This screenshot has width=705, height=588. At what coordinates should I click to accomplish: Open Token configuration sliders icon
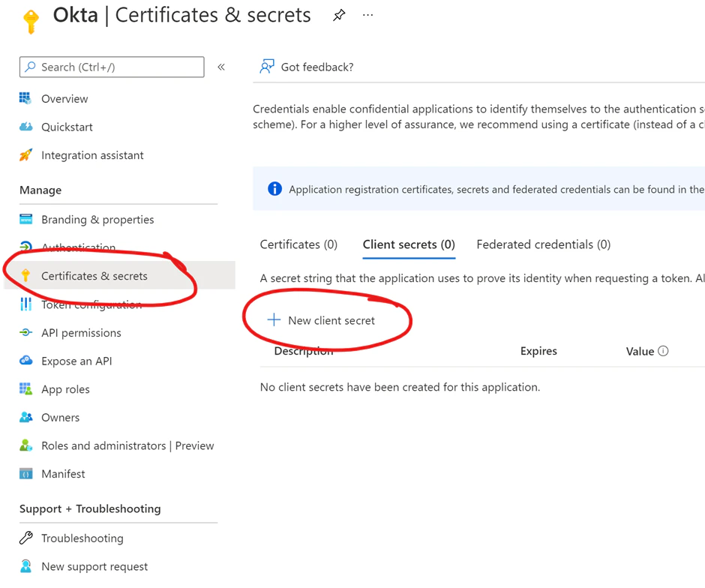click(x=25, y=304)
